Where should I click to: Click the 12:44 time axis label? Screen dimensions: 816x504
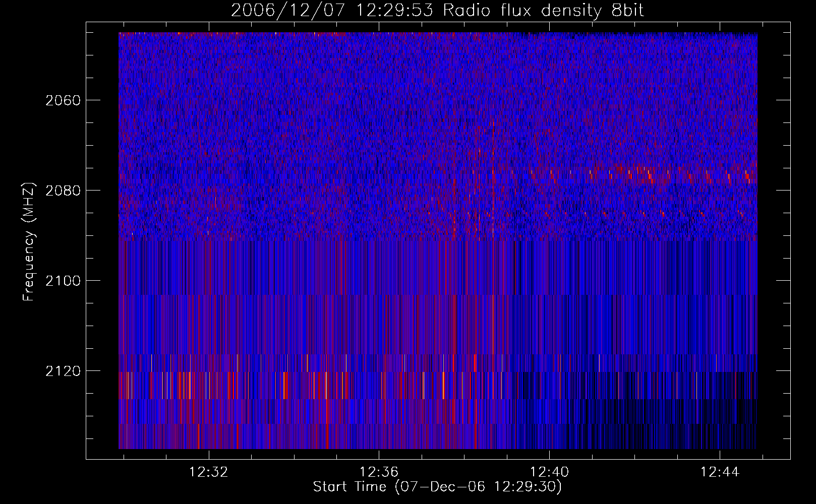point(720,472)
